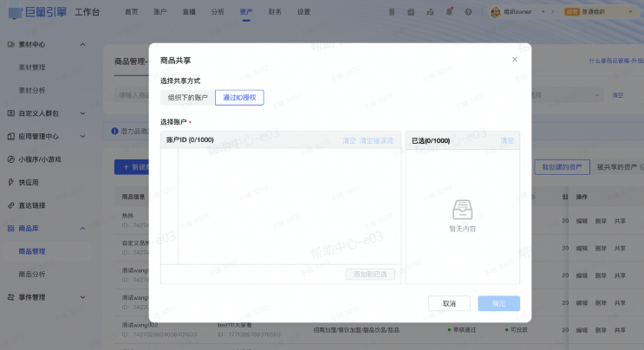
Task: Open 素材管理 in the sidebar
Action: (x=32, y=68)
